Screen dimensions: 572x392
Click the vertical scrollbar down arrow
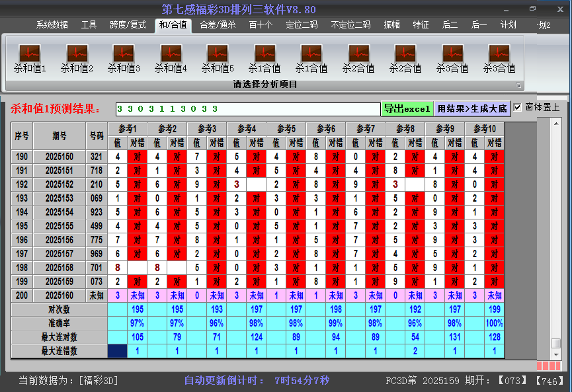click(x=556, y=354)
